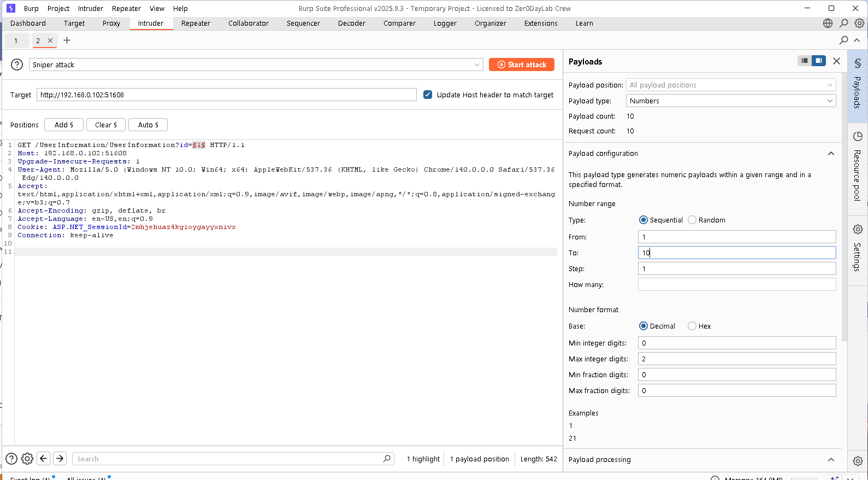The width and height of the screenshot is (868, 480).
Task: Open the editor settings gear icon
Action: point(27,459)
